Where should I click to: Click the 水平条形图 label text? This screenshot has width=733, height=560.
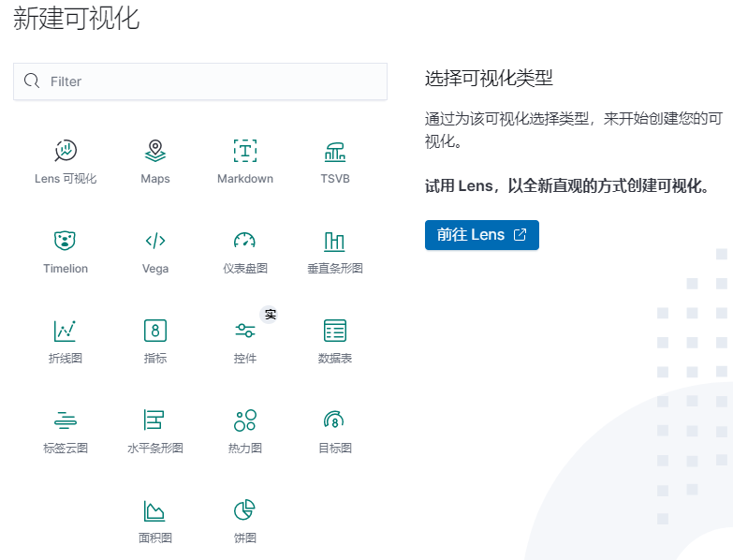[x=155, y=449]
